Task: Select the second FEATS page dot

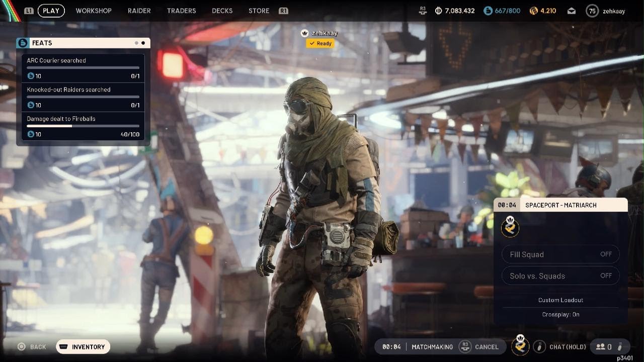Action: tap(143, 43)
